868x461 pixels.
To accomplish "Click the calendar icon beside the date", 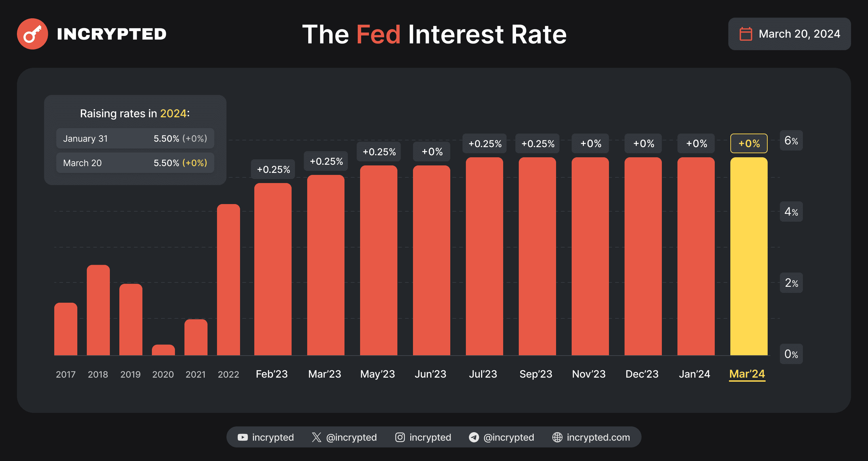I will coord(746,34).
